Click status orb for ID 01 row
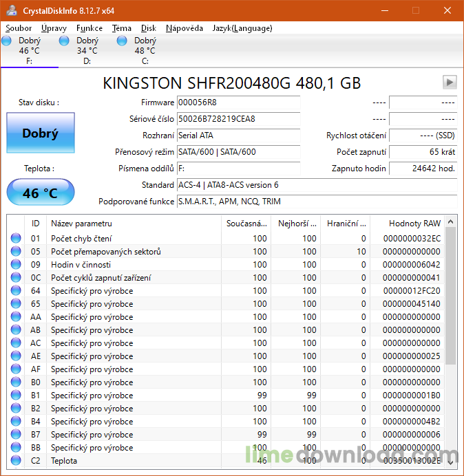The height and width of the screenshot is (476, 464). coord(16,238)
